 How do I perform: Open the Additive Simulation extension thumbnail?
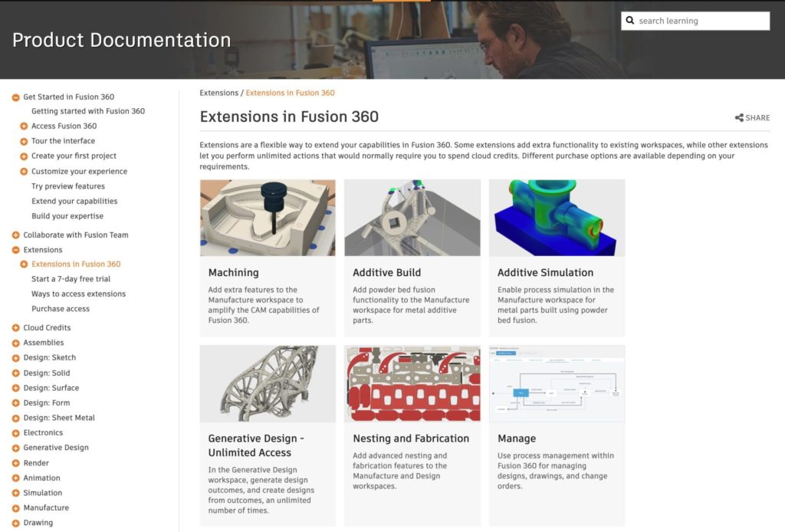[557, 216]
